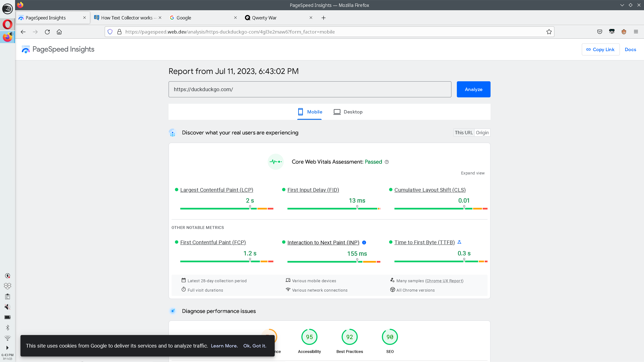Click Core Web Vitals help question icon
644x362 pixels.
click(x=387, y=162)
